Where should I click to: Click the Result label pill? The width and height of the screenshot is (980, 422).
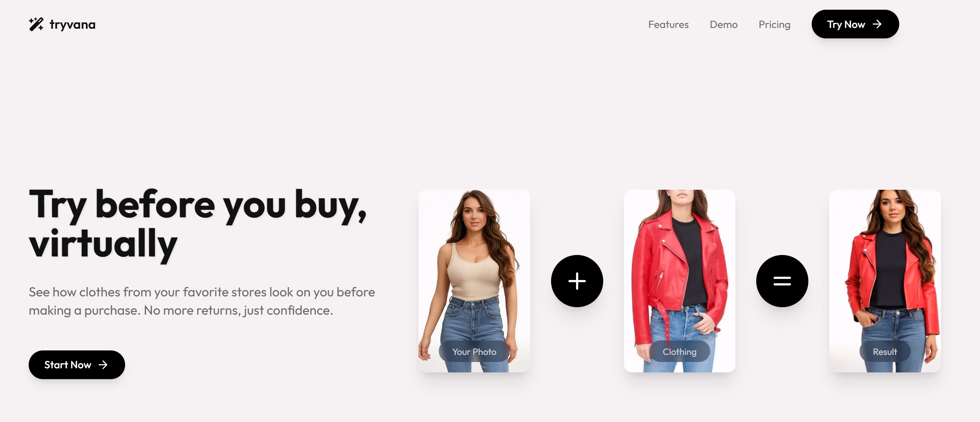[x=885, y=352]
